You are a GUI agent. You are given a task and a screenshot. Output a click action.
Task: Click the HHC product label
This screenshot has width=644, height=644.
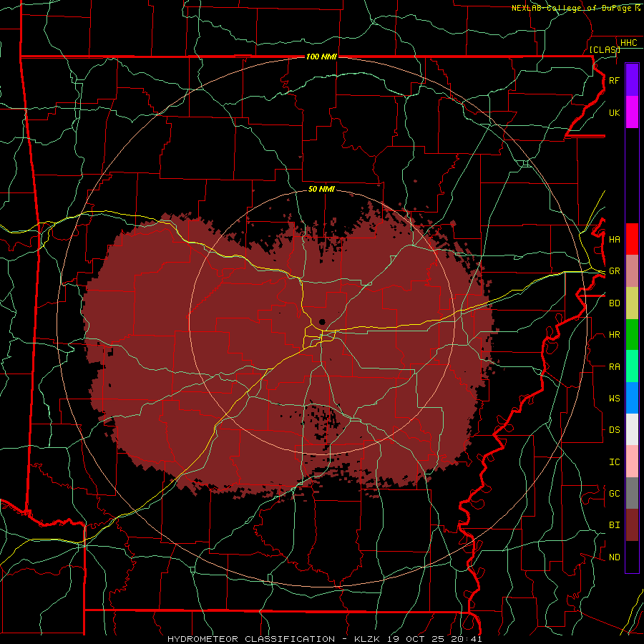pyautogui.click(x=628, y=43)
